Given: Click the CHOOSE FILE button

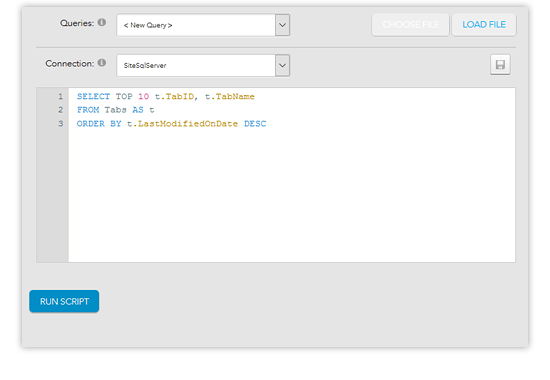Looking at the screenshot, I should 410,25.
